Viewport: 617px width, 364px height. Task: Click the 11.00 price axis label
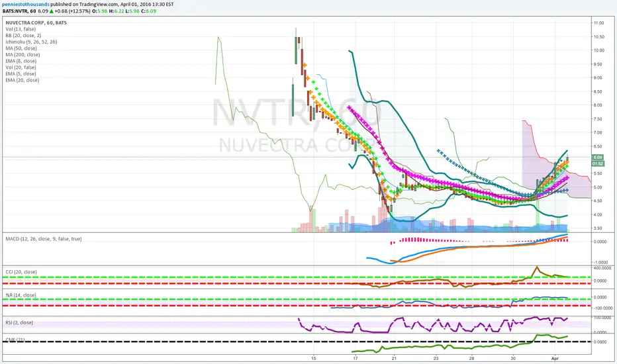(x=599, y=23)
